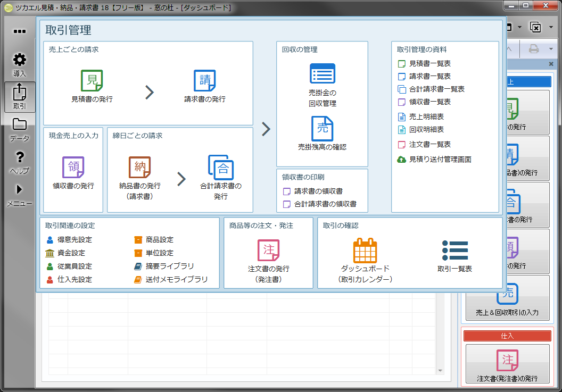Image resolution: width=562 pixels, height=392 pixels.
Task: Open 注文書の発行(発注) icon in popup
Action: coord(268,250)
